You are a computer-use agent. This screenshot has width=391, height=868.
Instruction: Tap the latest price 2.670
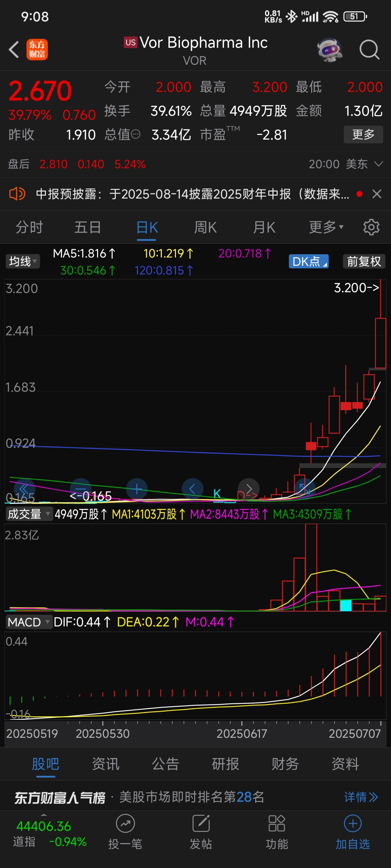40,91
